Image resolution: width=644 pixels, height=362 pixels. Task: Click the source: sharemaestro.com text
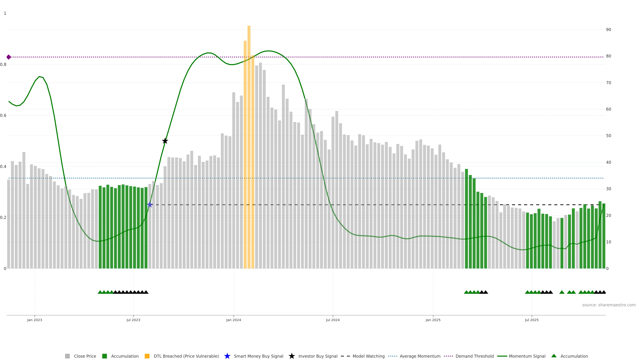609,305
